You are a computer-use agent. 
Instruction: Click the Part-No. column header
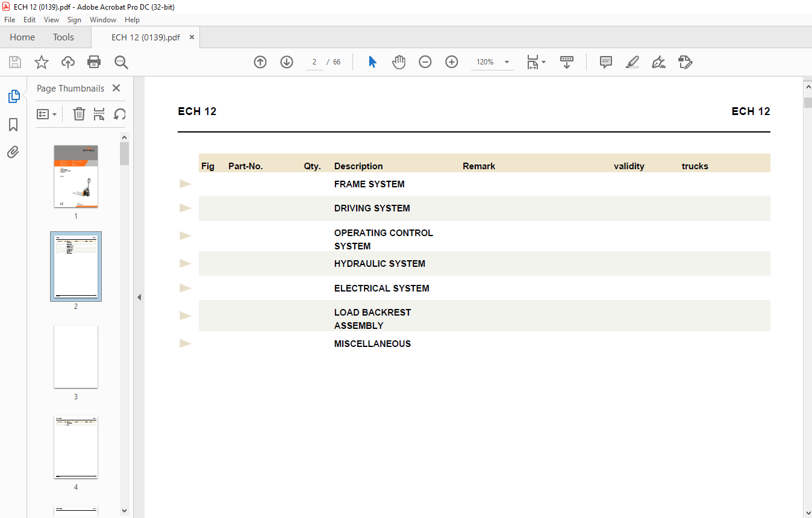(x=246, y=166)
